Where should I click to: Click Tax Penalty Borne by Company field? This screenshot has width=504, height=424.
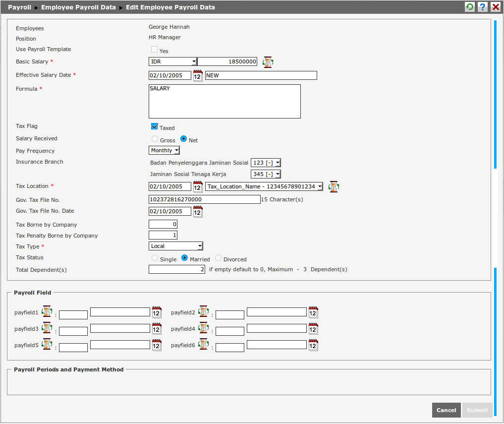(x=163, y=235)
